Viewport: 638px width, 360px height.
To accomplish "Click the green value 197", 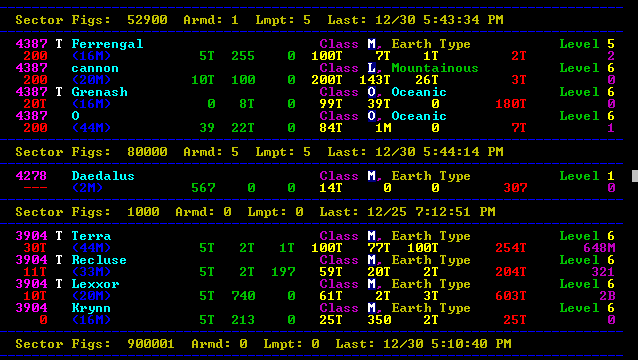I will point(283,271).
